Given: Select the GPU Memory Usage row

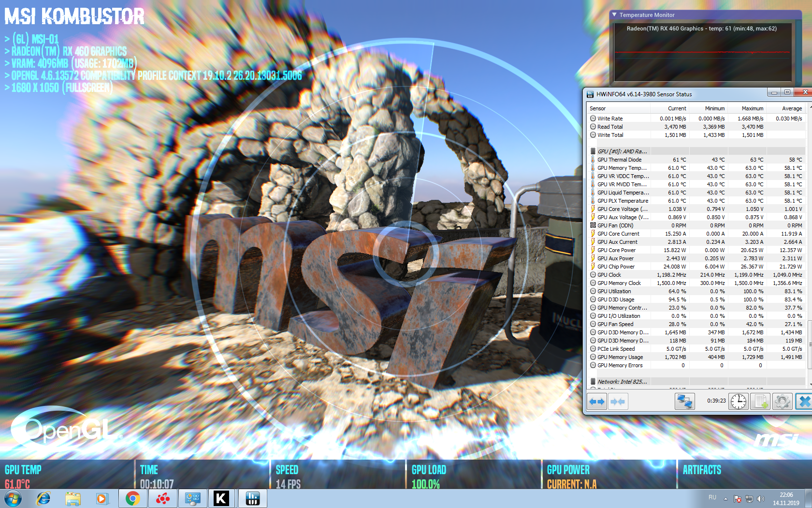Looking at the screenshot, I should coord(696,357).
